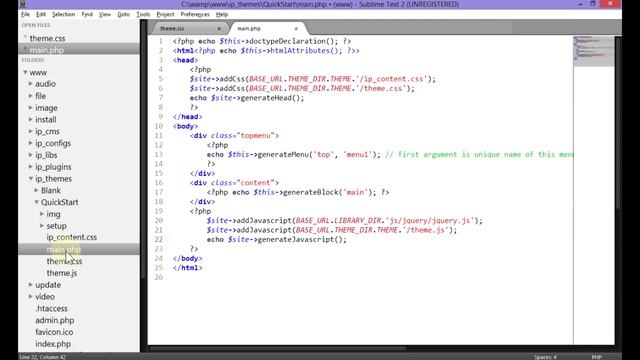Collapse the www root folder
The width and height of the screenshot is (640, 360).
tap(25, 72)
